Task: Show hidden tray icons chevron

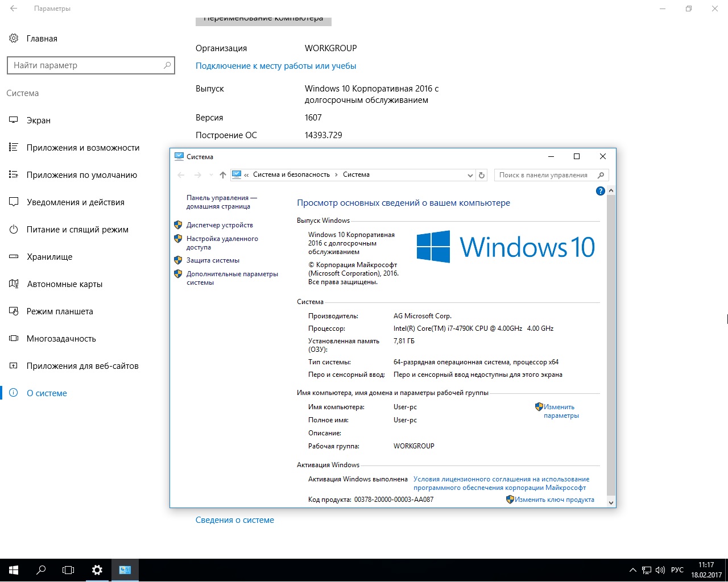Action: click(x=632, y=570)
